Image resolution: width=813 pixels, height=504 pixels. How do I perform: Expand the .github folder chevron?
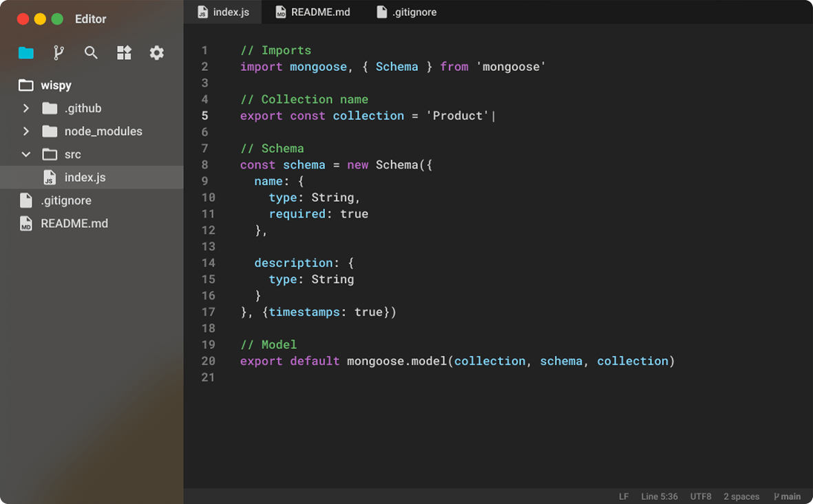26,108
